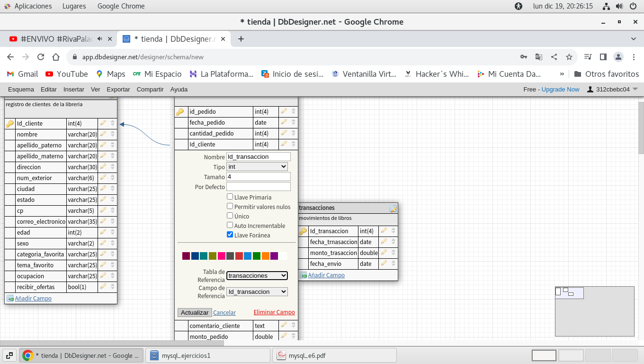Open the Exportar menu
This screenshot has height=364, width=644.
click(x=118, y=89)
